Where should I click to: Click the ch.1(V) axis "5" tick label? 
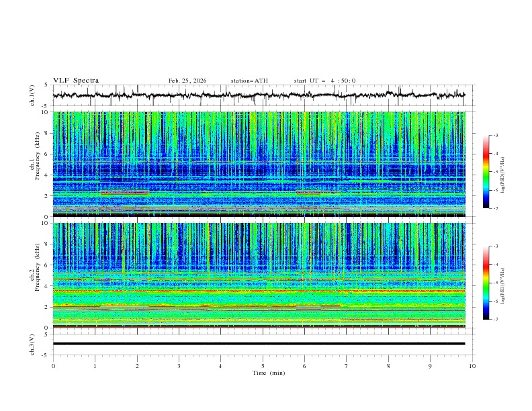[47, 85]
